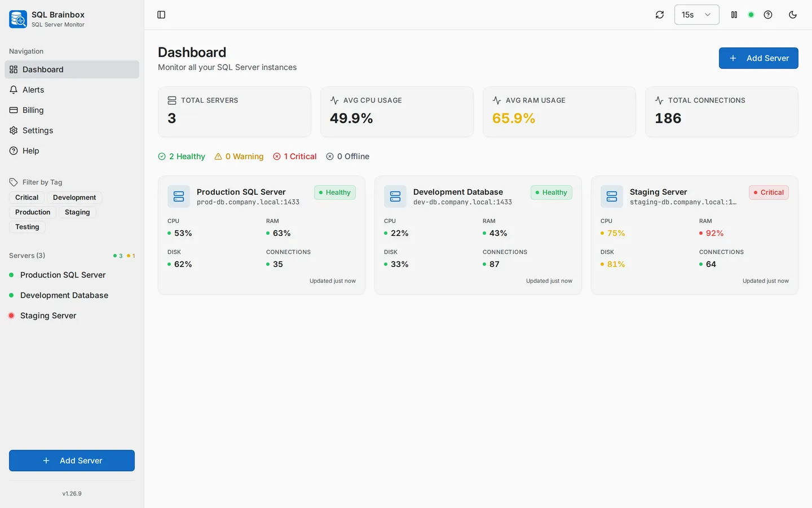The width and height of the screenshot is (812, 508).
Task: Open the Billing page
Action: tap(72, 110)
